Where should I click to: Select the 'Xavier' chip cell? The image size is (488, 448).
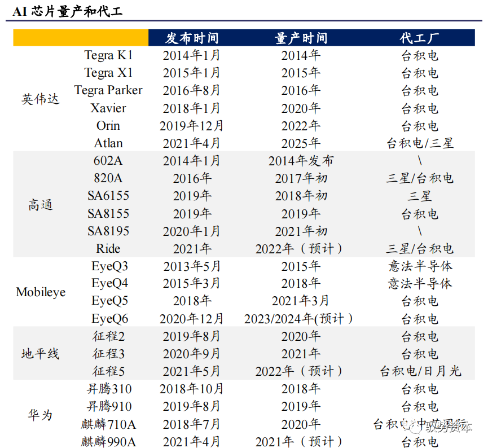[108, 108]
